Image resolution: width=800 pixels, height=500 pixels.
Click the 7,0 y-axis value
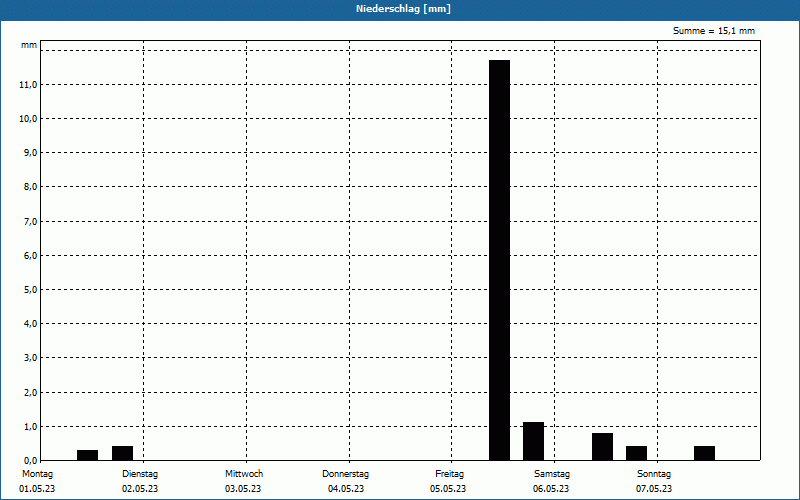click(30, 221)
